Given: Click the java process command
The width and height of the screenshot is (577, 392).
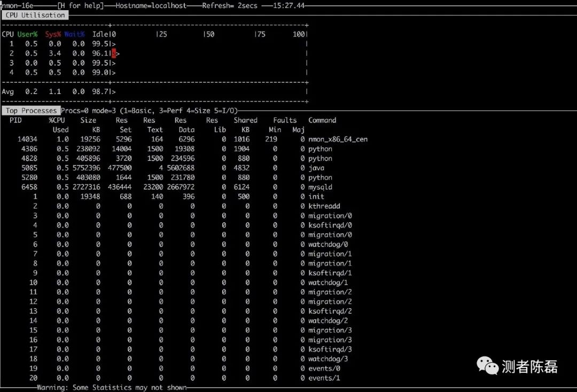Looking at the screenshot, I should [x=316, y=168].
